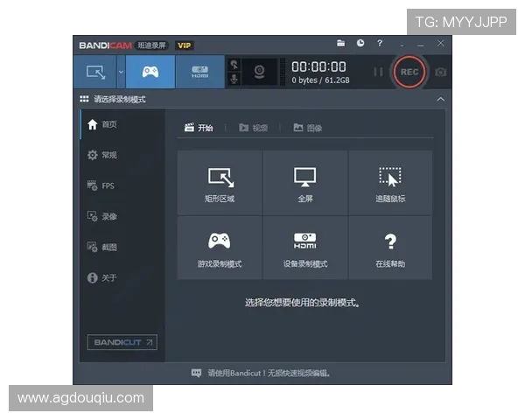Select the 开始 tab

click(199, 128)
